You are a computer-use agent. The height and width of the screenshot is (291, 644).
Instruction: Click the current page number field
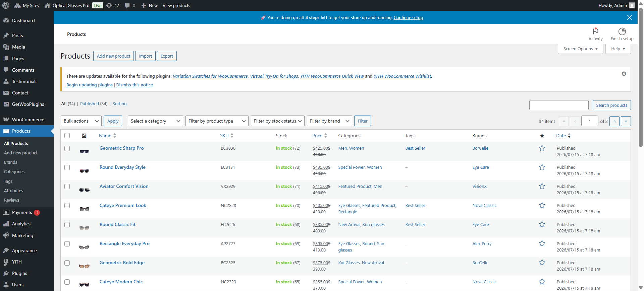(x=590, y=121)
